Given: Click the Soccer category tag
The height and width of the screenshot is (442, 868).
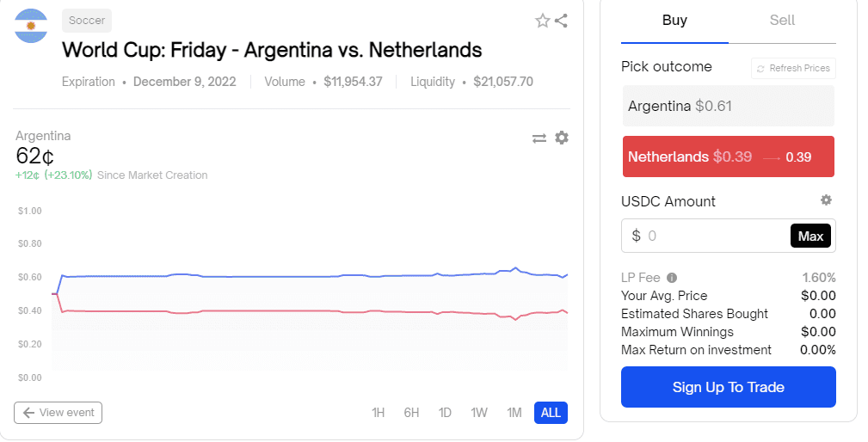Looking at the screenshot, I should [87, 21].
